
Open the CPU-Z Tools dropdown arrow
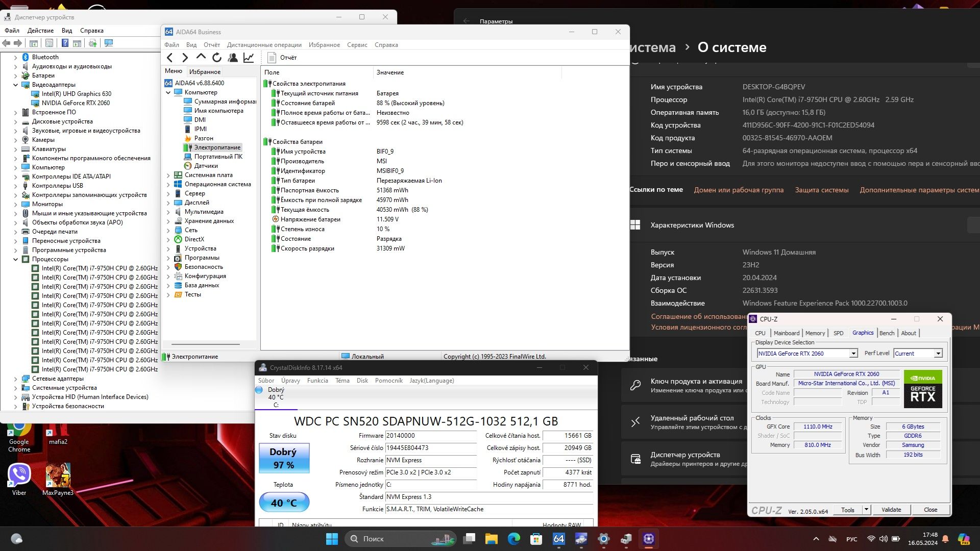(866, 510)
